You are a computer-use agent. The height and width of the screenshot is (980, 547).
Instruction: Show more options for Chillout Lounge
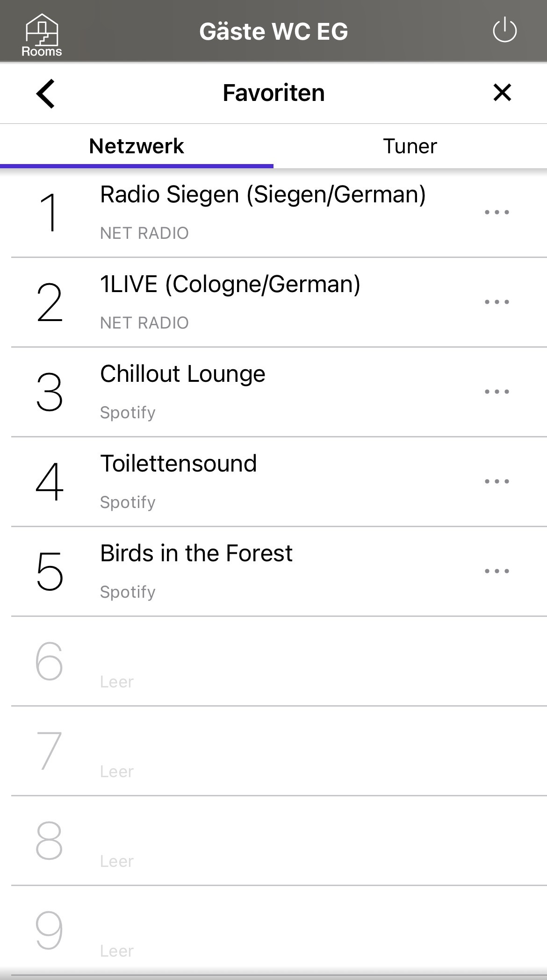click(x=497, y=392)
